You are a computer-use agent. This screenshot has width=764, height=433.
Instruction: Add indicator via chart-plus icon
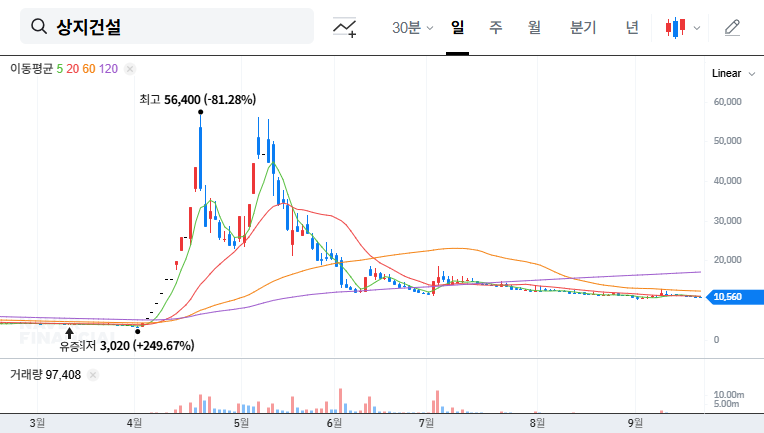tap(344, 27)
